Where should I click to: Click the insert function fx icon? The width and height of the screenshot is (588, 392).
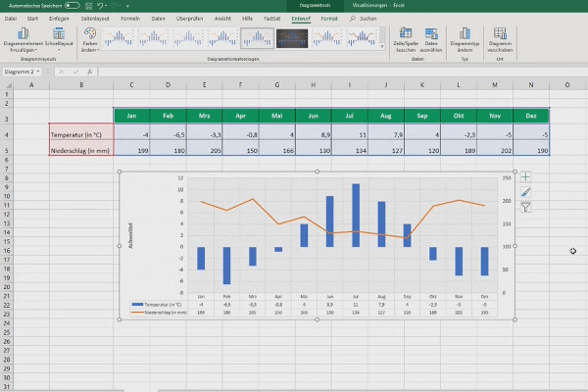tap(89, 72)
